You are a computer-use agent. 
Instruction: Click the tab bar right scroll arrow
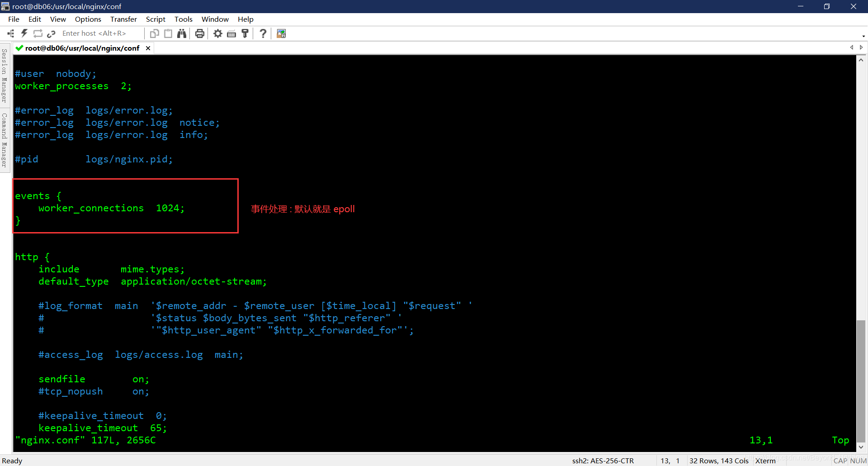pyautogui.click(x=861, y=48)
